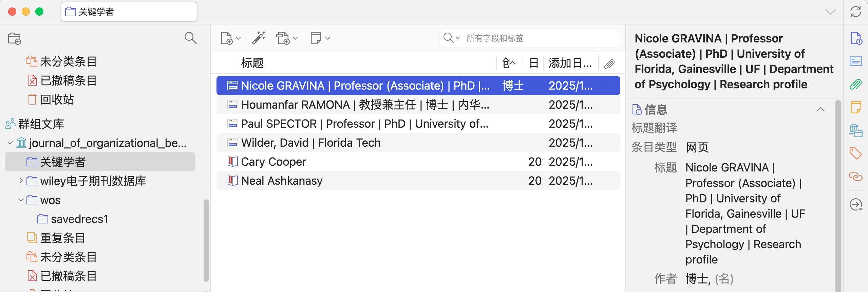This screenshot has width=868, height=292.
Task: Open the related items pane icon
Action: (x=855, y=177)
